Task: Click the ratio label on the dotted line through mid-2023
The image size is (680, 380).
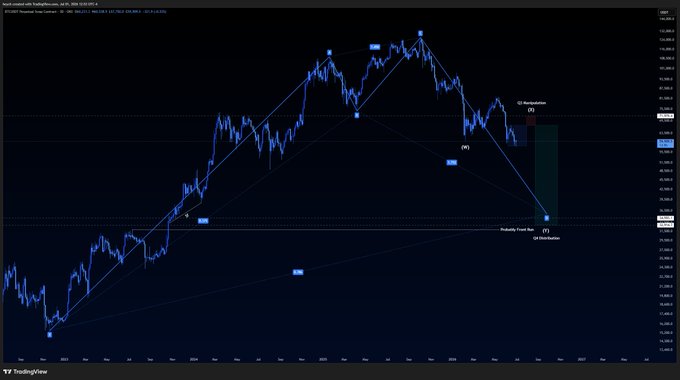Action: pos(203,221)
